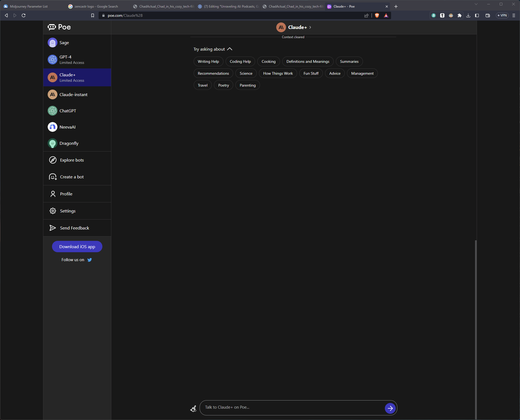Click the clear context broom icon

click(193, 408)
